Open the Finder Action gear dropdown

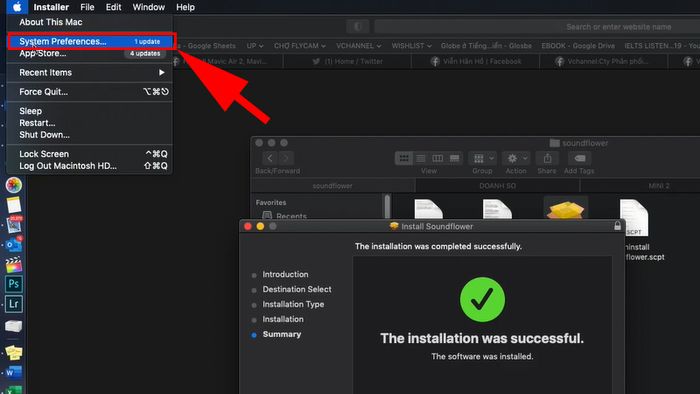[516, 158]
